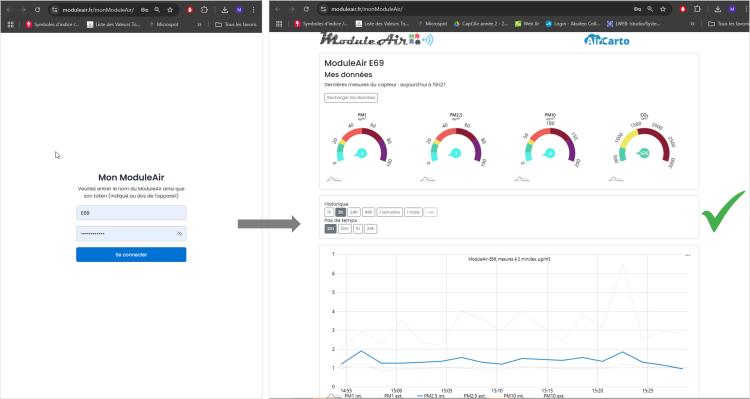Screen dimensions: 750x399
Task: Reload the dashboard page in right browser window
Action: click(x=306, y=9)
